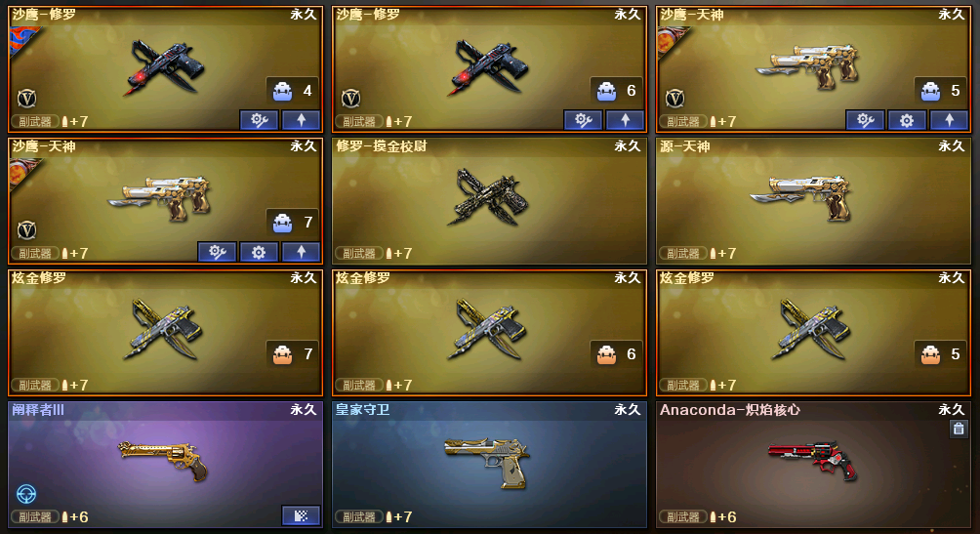Click the up arrow button on 沙鹰-天神 with bag count 5
This screenshot has height=534, width=980.
949,120
